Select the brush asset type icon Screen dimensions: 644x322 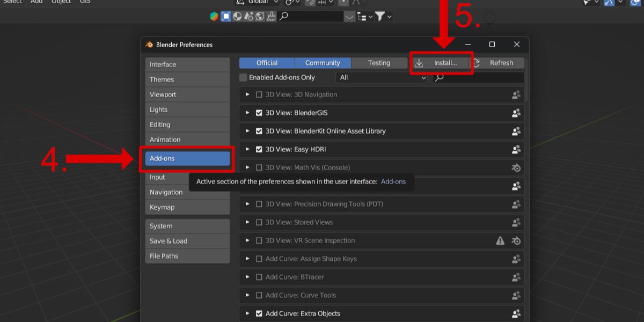coord(271,17)
